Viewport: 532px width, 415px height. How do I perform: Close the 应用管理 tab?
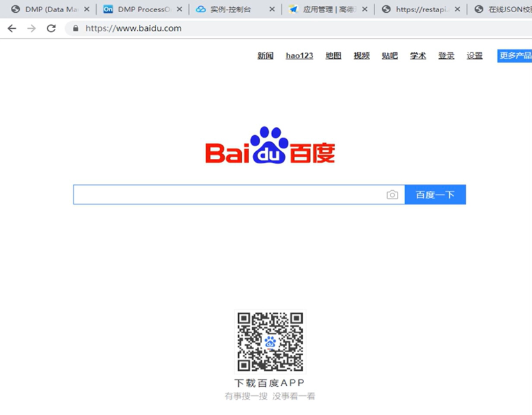click(365, 9)
